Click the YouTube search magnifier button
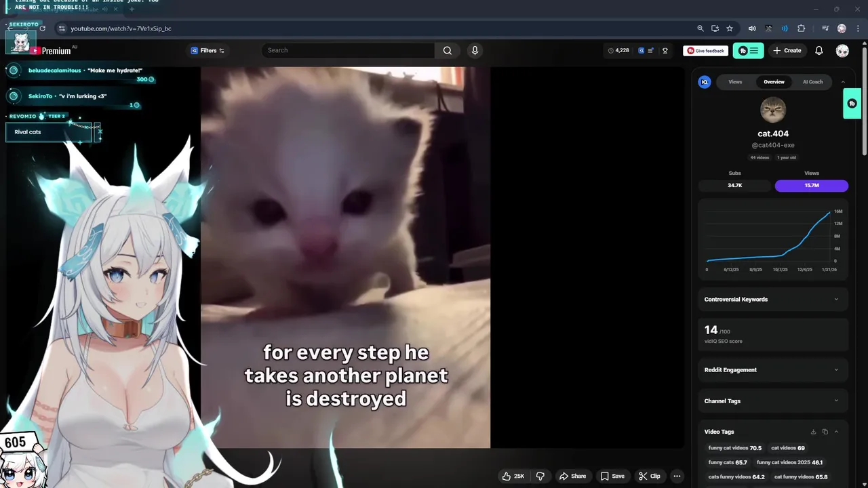Viewport: 868px width, 488px height. 448,50
